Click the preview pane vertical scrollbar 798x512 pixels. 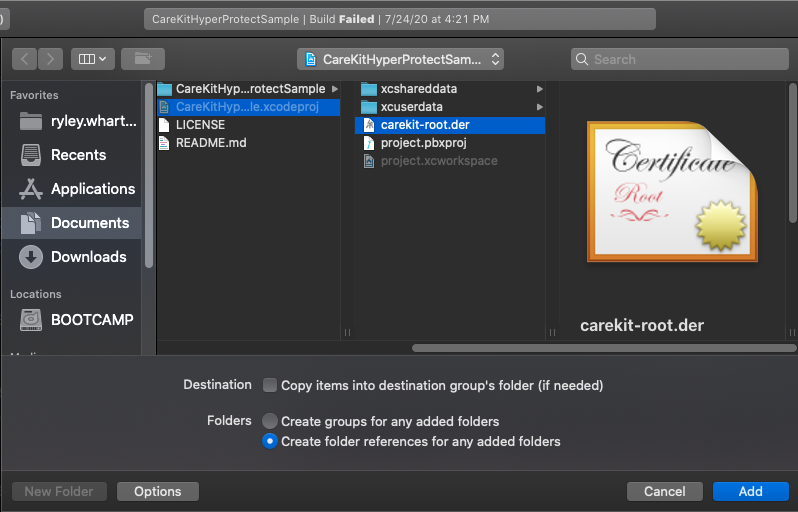pos(792,153)
